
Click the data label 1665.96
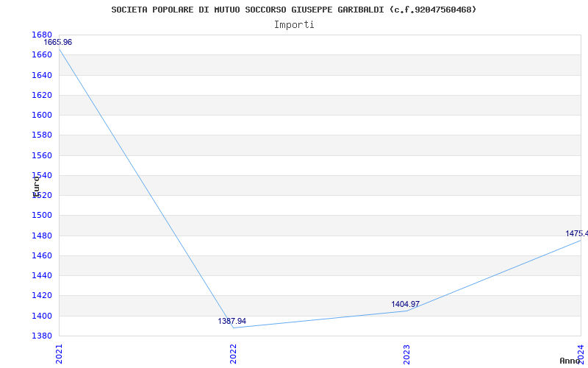point(58,42)
